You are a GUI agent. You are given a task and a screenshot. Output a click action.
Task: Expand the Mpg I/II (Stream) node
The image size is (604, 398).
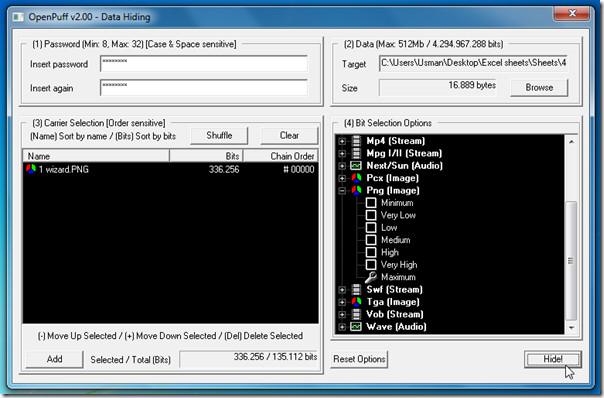click(x=342, y=153)
